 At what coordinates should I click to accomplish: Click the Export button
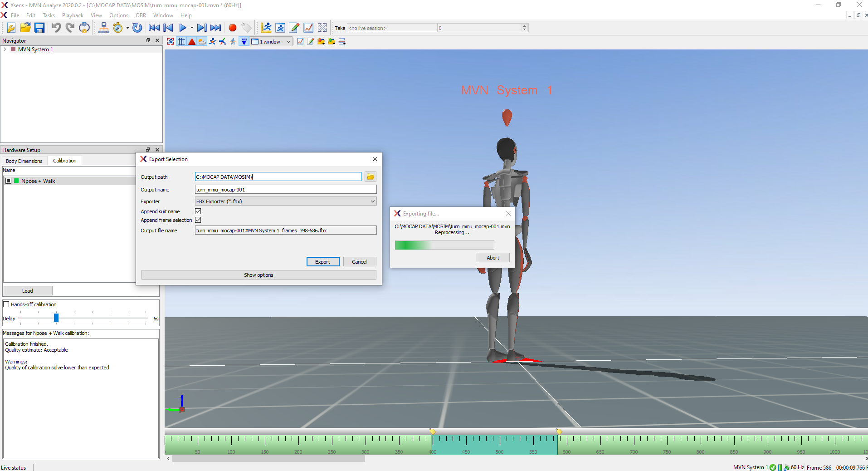[x=323, y=262]
